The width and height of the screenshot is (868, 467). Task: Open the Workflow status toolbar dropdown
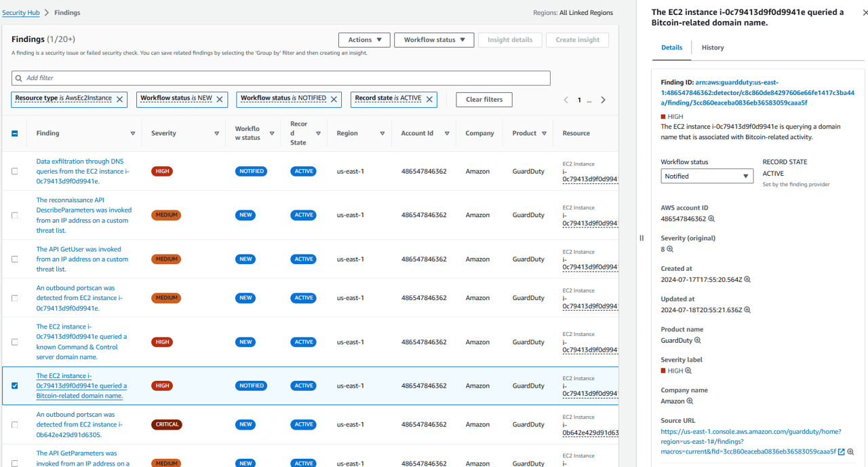(434, 40)
